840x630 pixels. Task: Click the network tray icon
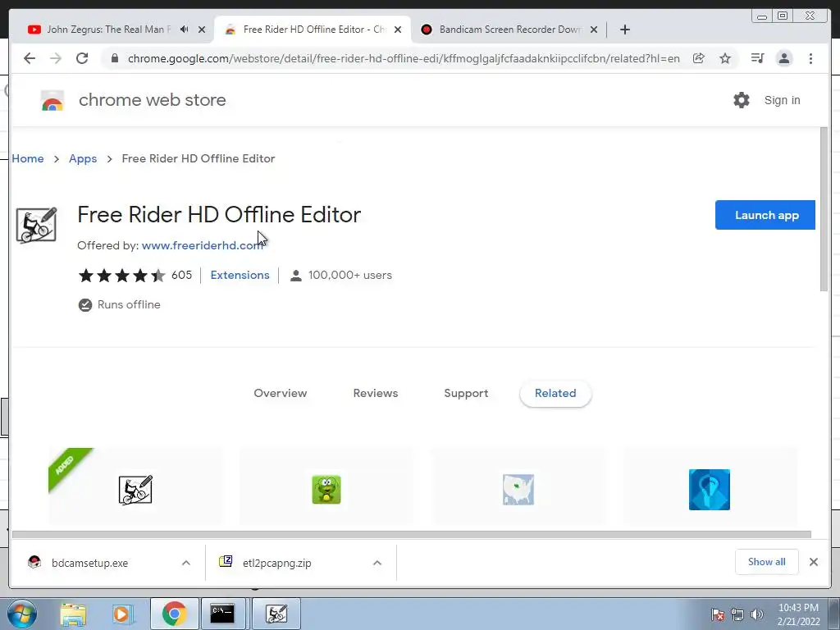pyautogui.click(x=737, y=614)
